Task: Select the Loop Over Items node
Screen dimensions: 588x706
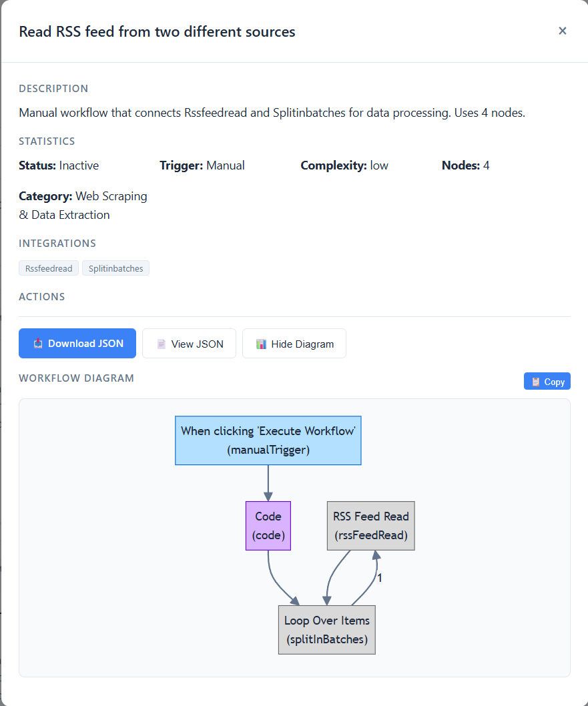Action: 326,630
